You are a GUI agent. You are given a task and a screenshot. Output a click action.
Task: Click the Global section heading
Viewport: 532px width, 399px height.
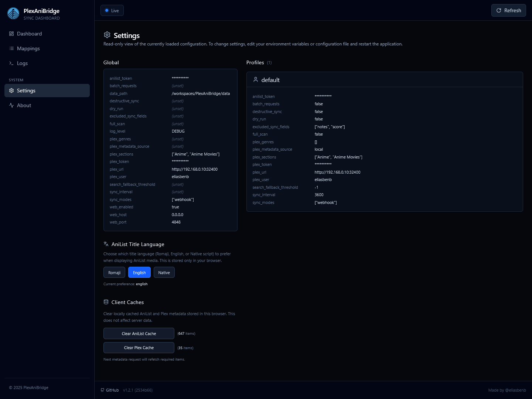click(x=111, y=62)
